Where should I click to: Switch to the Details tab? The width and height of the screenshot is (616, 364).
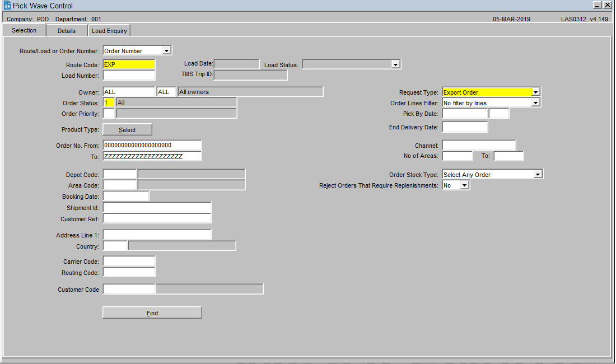[67, 31]
